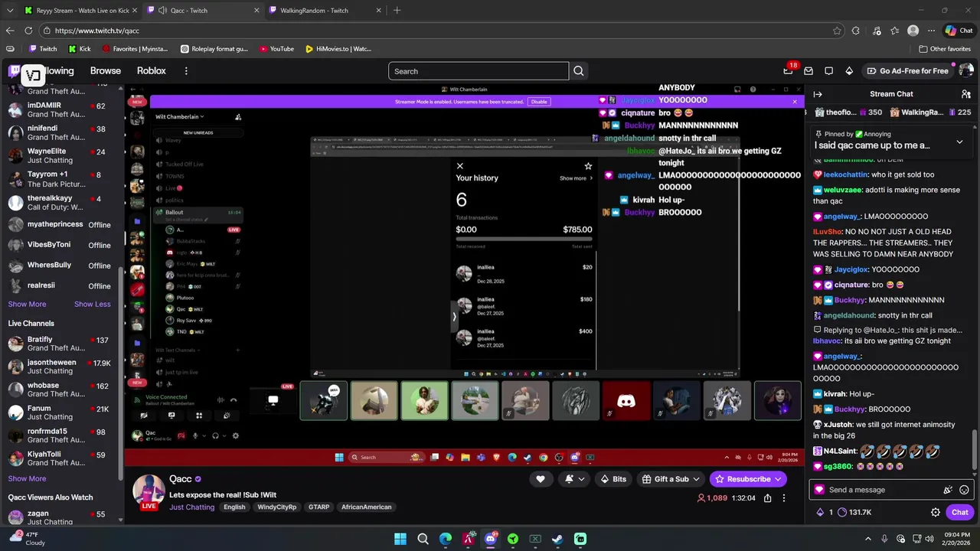The width and height of the screenshot is (980, 551).
Task: Open Roblox in Twitch navigation
Action: tap(152, 70)
